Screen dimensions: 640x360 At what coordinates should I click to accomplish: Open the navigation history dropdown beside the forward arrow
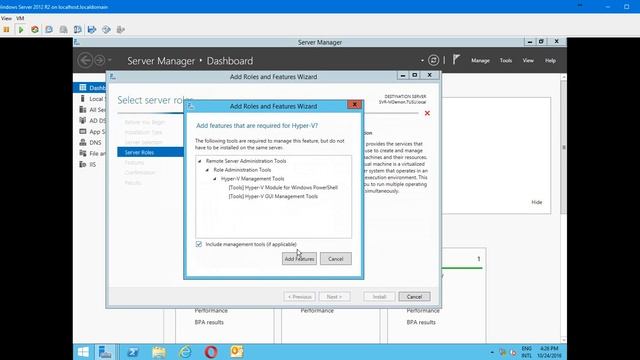[110, 60]
